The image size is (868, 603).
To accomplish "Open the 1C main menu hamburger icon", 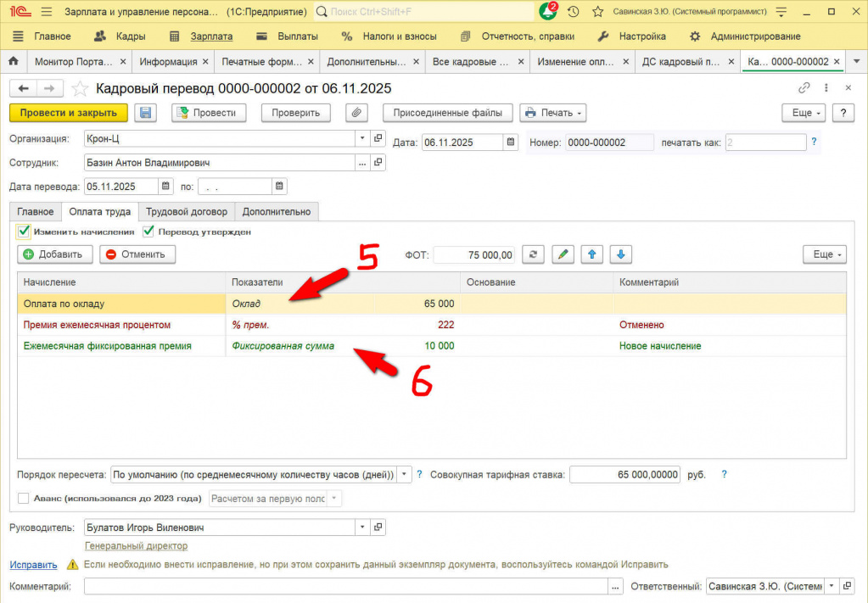I will (x=47, y=12).
